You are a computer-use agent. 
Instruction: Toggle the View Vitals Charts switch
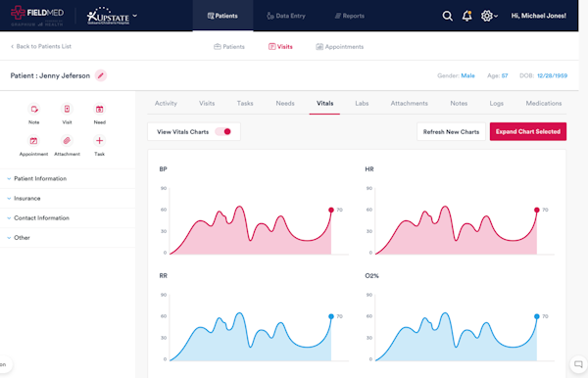pos(223,131)
